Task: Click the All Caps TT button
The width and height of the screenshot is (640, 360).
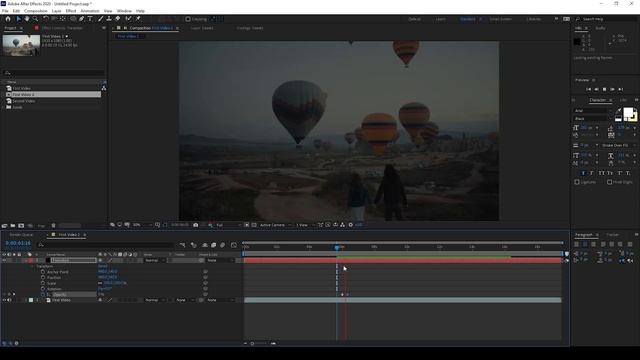Action: point(601,173)
